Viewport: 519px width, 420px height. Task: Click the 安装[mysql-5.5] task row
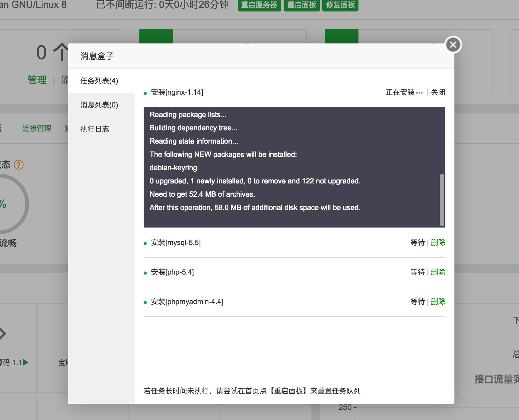(295, 243)
